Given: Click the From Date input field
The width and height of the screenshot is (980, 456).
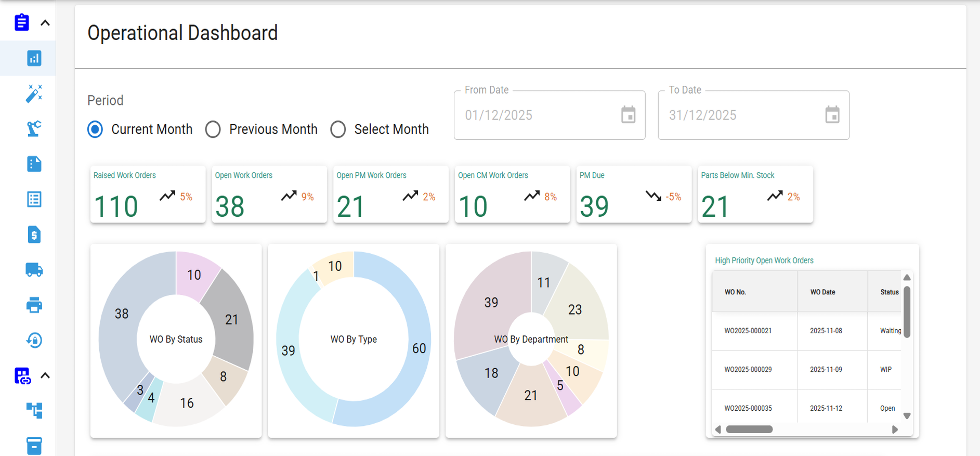Looking at the screenshot, I should 550,115.
